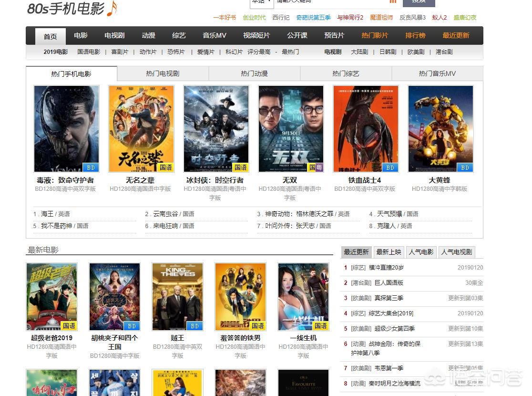The height and width of the screenshot is (396, 532).
Task: Open 横冲直撞20岁 in updates list
Action: click(386, 268)
